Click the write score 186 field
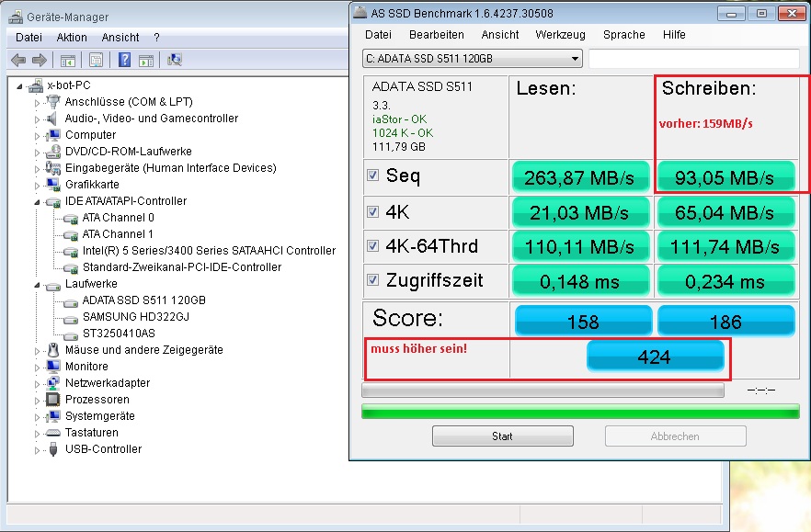The height and width of the screenshot is (532, 811). pyautogui.click(x=725, y=321)
